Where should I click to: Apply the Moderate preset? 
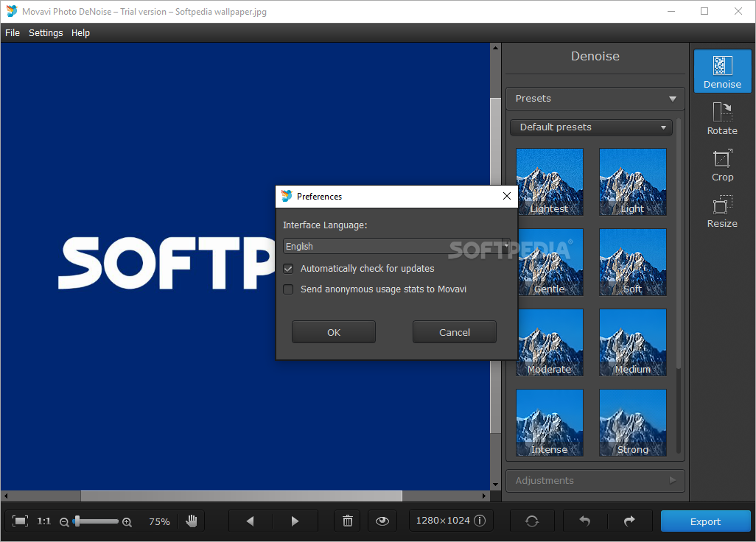tap(550, 342)
